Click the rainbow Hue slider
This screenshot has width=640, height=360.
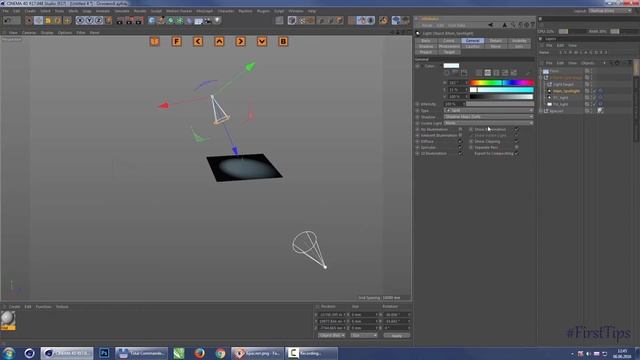(x=502, y=83)
